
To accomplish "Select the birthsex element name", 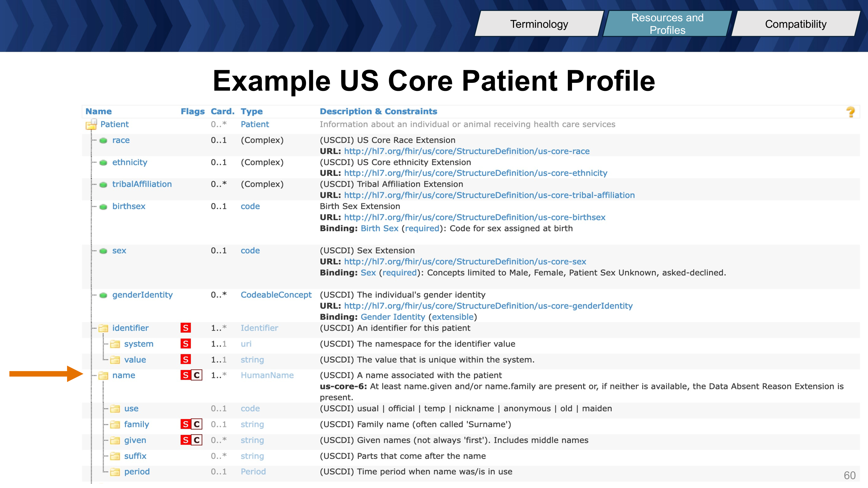I will [129, 206].
